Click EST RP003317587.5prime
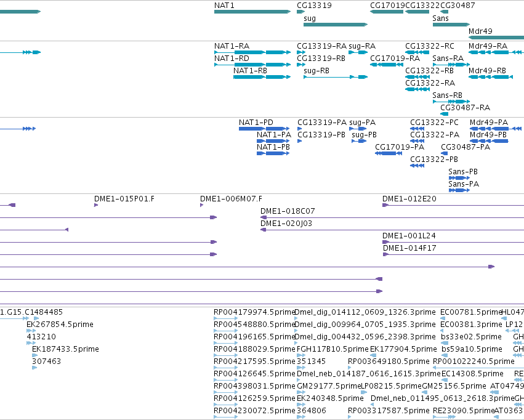This screenshot has height=420, width=524. click(x=350, y=417)
